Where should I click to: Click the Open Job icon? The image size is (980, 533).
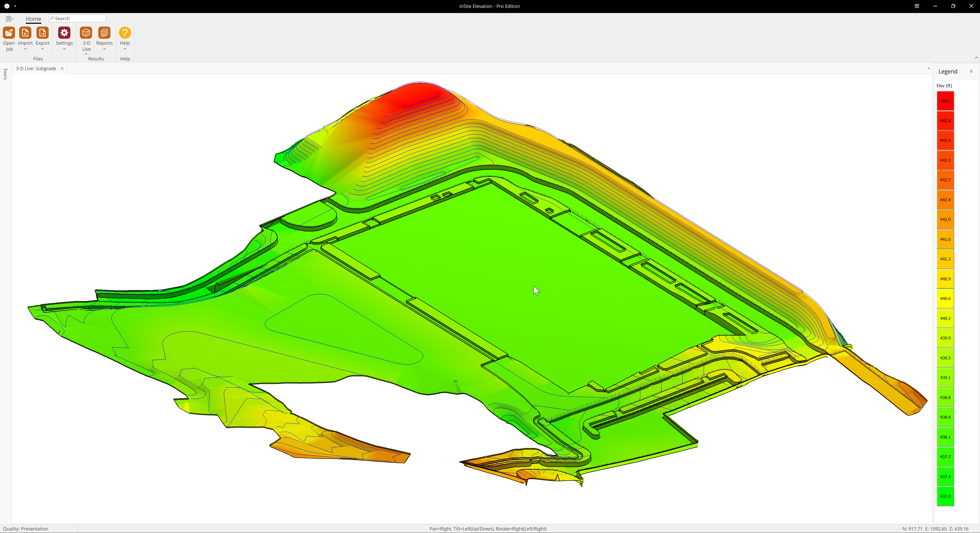9,33
